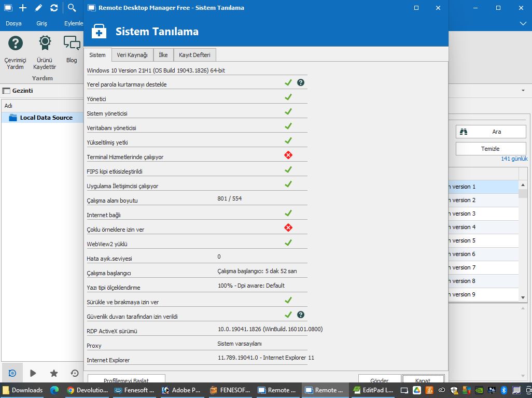Click the pencil edit icon in quick access toolbar

38,8
